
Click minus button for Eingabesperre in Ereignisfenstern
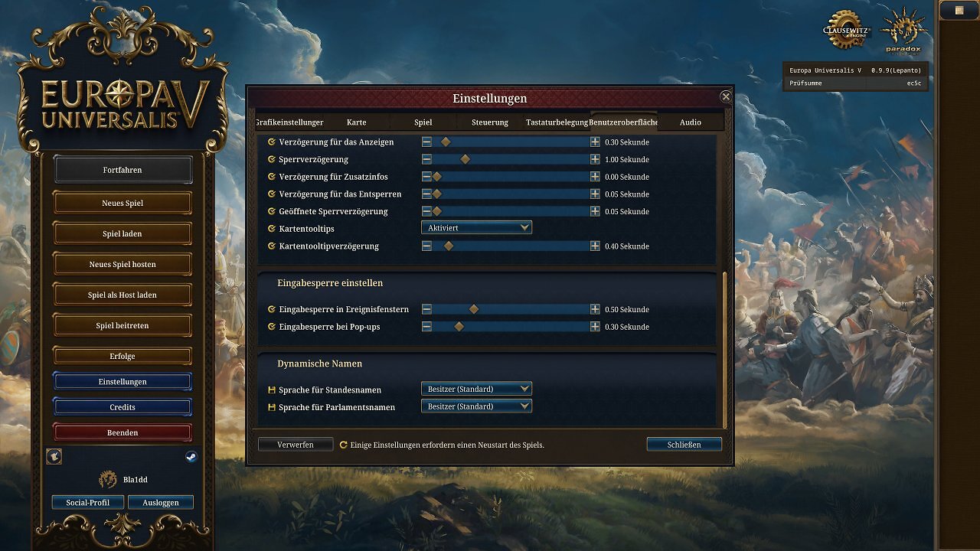(x=426, y=309)
